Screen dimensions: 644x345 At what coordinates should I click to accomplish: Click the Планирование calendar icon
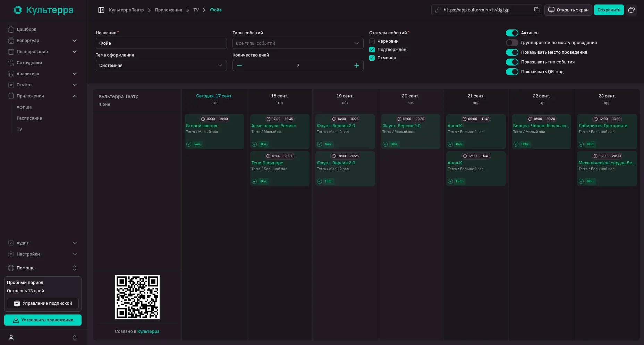11,52
